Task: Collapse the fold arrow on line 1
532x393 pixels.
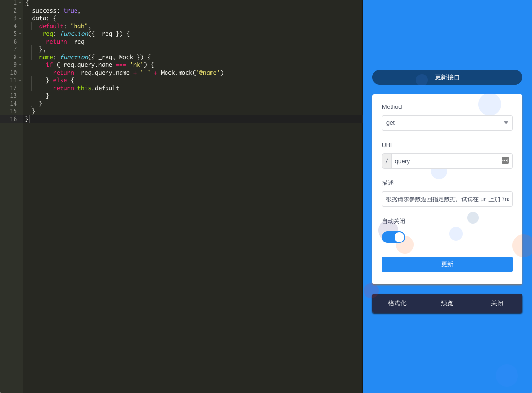Action: pyautogui.click(x=20, y=3)
